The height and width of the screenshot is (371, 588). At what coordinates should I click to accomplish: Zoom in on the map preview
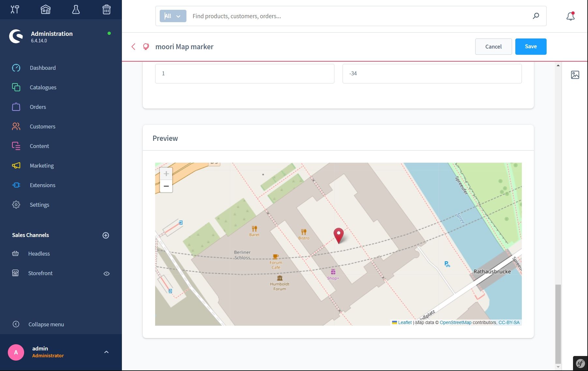[166, 174]
